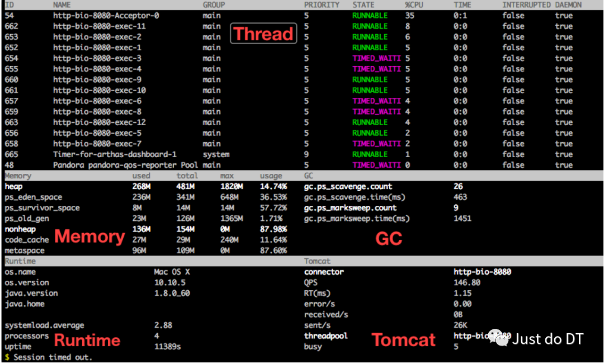
Task: Click the STATE column header
Action: 364,5
